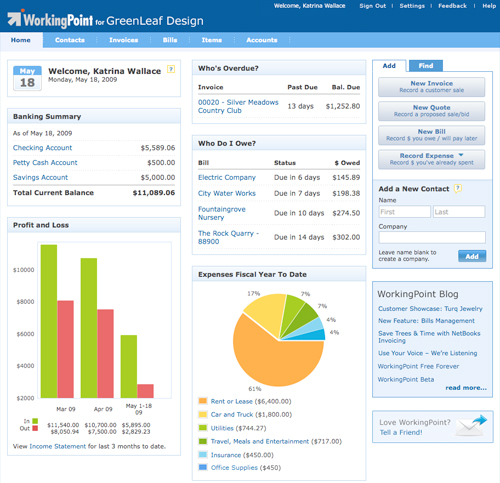Open Insurance expense link
Viewport: 500px width, 483px height.
(x=226, y=455)
